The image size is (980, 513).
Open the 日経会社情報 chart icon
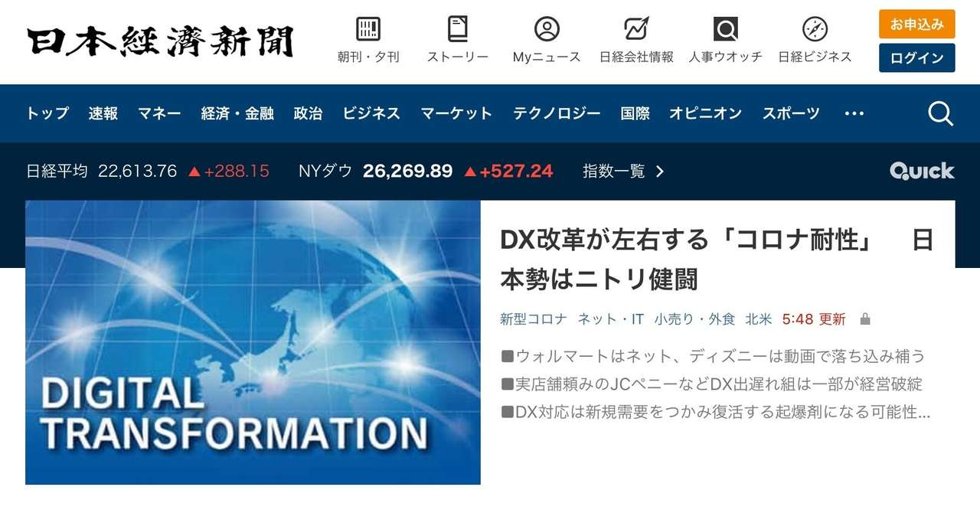click(636, 29)
